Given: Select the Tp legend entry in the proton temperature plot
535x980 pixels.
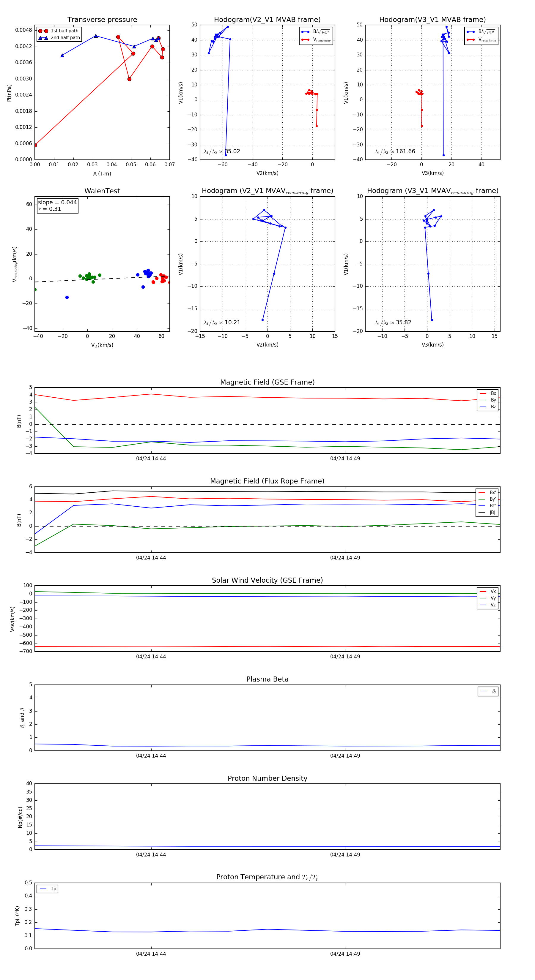Looking at the screenshot, I should 48,889.
